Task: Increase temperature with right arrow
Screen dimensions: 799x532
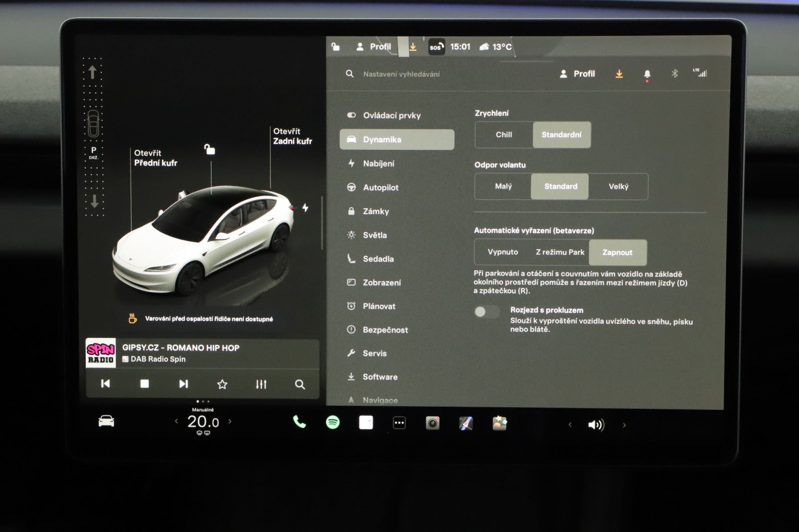Action: pos(230,422)
